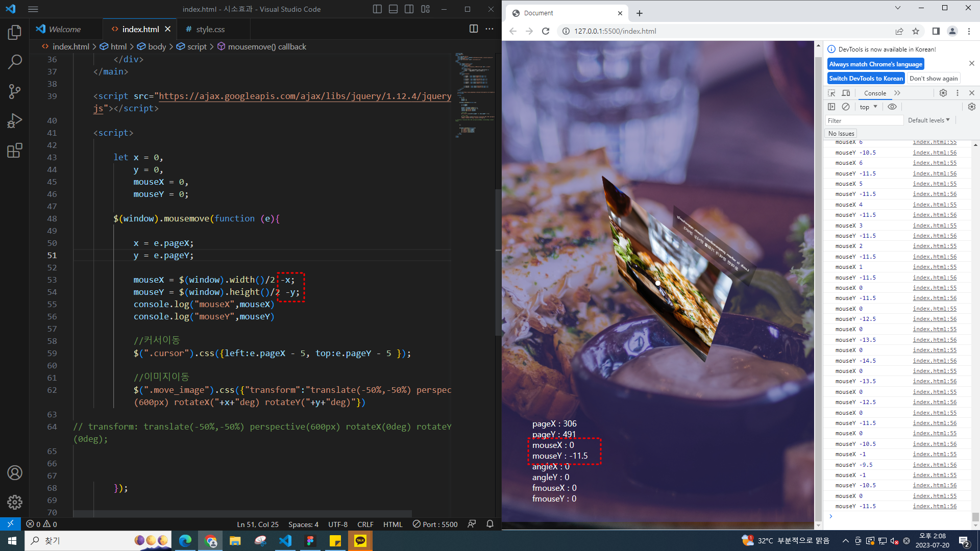This screenshot has height=551, width=980.
Task: Click Split Editor Right icon
Action: pos(474,29)
